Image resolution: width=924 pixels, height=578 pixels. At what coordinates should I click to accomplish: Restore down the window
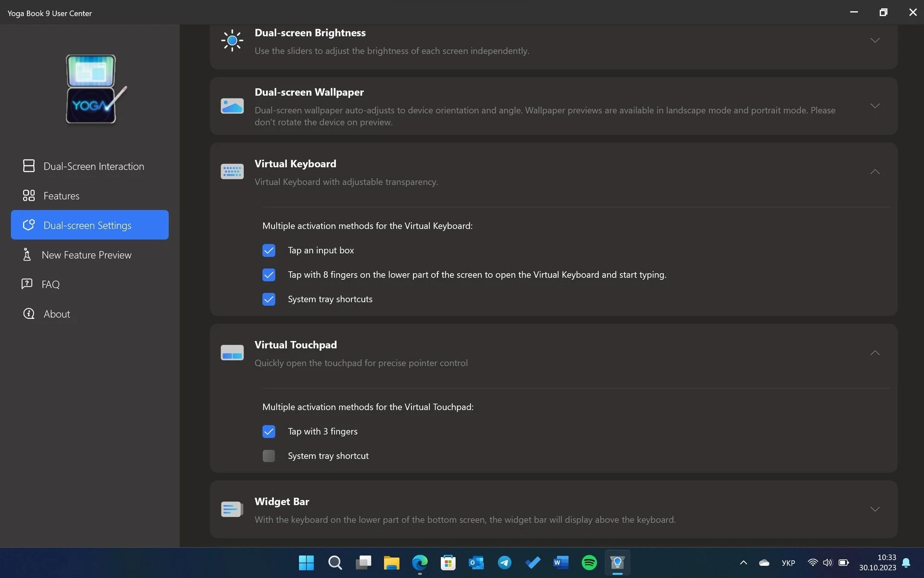click(883, 12)
